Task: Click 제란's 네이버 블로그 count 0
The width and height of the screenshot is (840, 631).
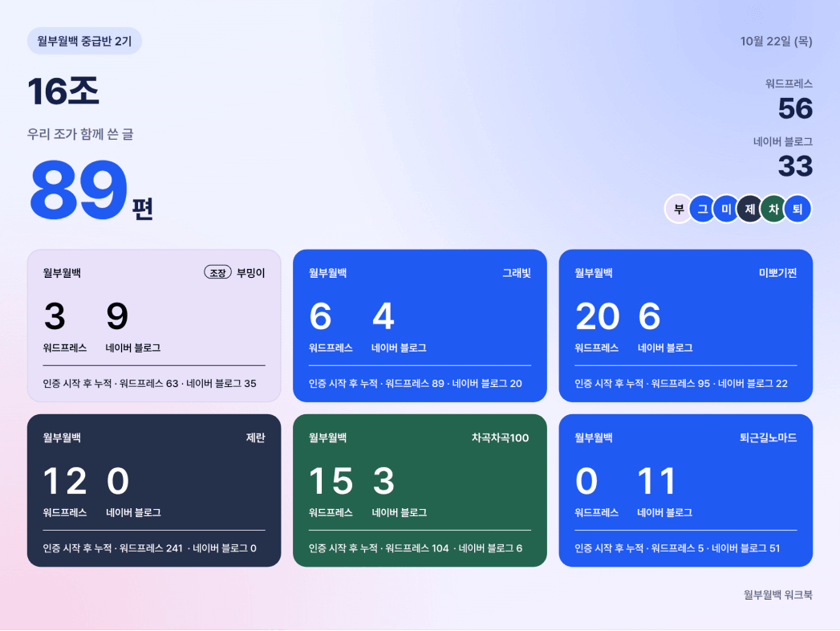Action: click(x=118, y=480)
